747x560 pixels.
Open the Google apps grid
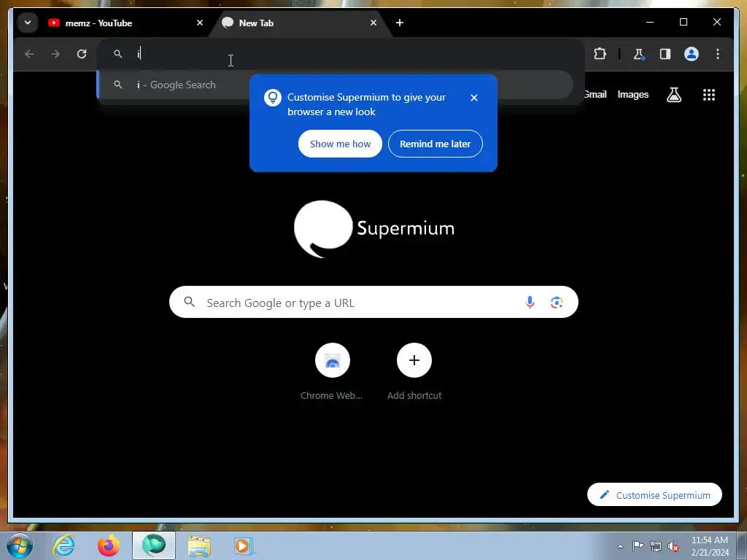click(x=709, y=95)
